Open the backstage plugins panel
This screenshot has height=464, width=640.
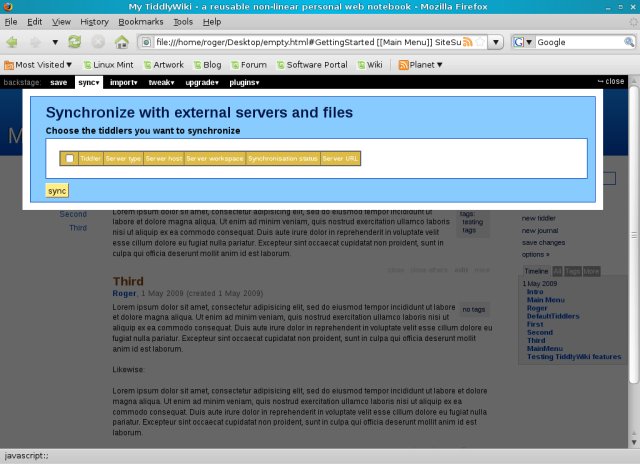244,82
